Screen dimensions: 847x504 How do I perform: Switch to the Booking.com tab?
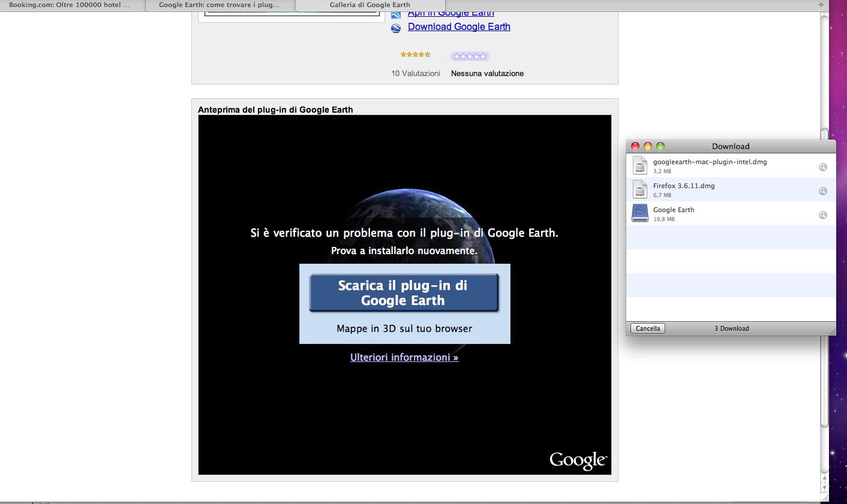click(x=69, y=5)
